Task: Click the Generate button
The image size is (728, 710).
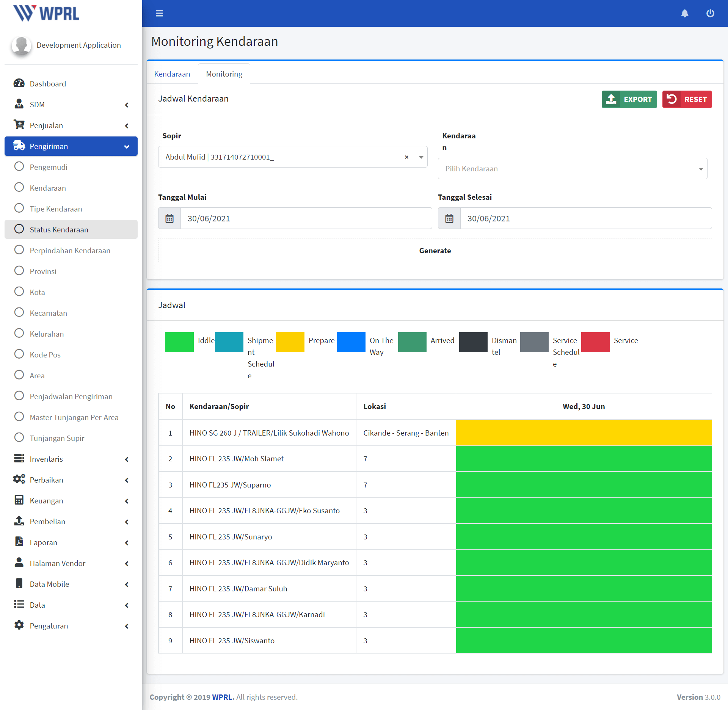Action: [x=435, y=251]
